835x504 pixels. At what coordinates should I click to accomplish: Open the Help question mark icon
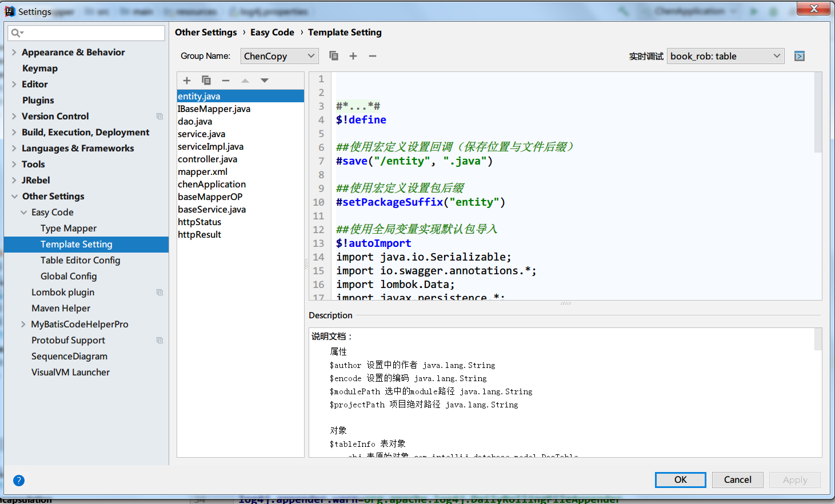coord(19,481)
